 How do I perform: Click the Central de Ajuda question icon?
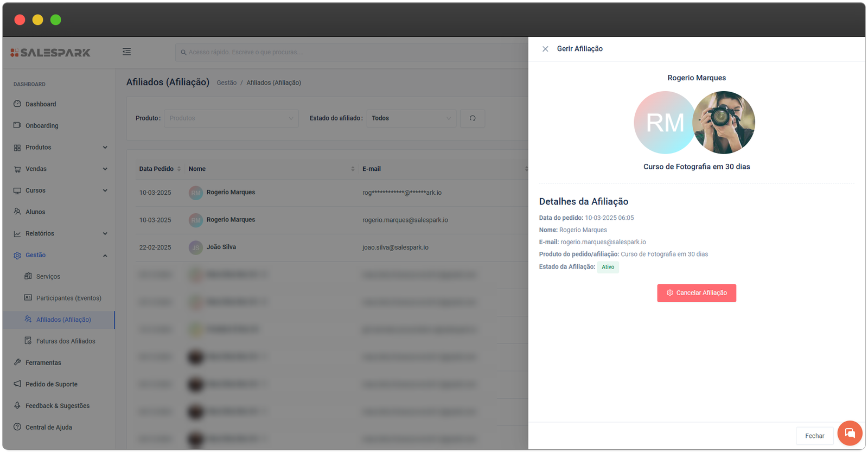pyautogui.click(x=17, y=427)
